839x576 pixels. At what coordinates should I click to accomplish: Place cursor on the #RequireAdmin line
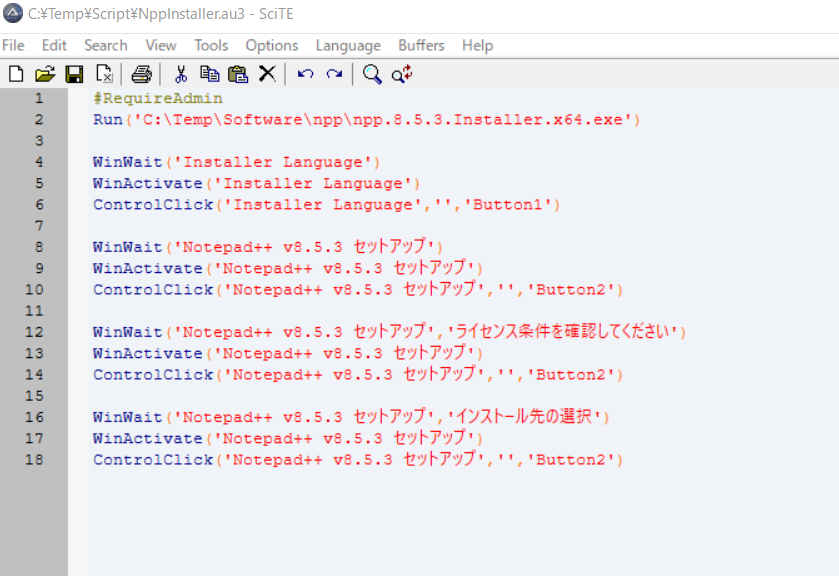(x=158, y=99)
